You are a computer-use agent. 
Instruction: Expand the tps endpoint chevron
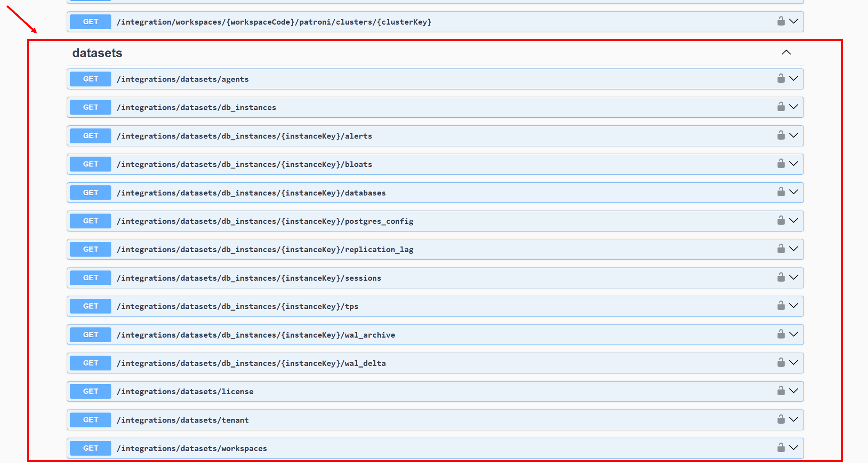[793, 306]
